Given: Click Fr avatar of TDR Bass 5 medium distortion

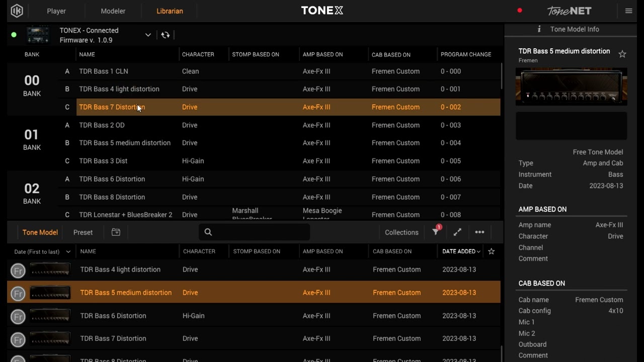Looking at the screenshot, I should [18, 293].
